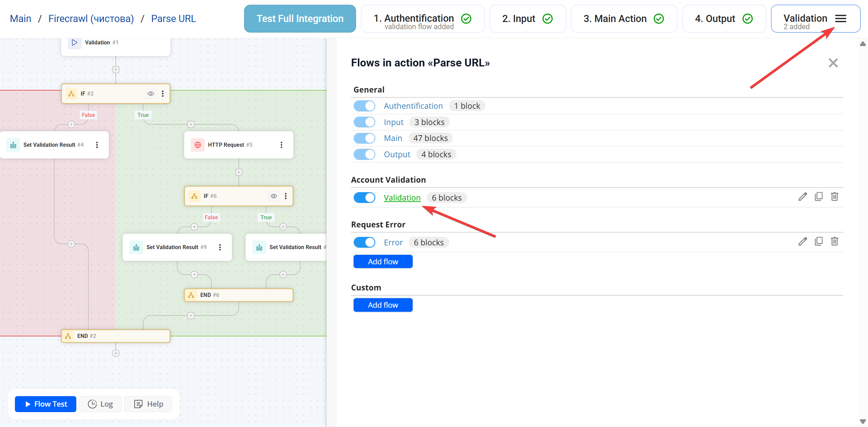Image resolution: width=868 pixels, height=427 pixels.
Task: Open the Validation flow link
Action: (402, 198)
